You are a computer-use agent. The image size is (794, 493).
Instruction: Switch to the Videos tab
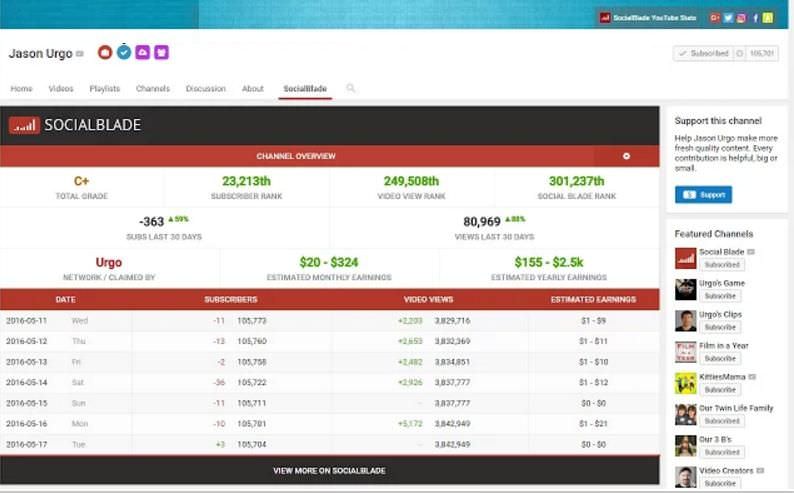coord(61,89)
